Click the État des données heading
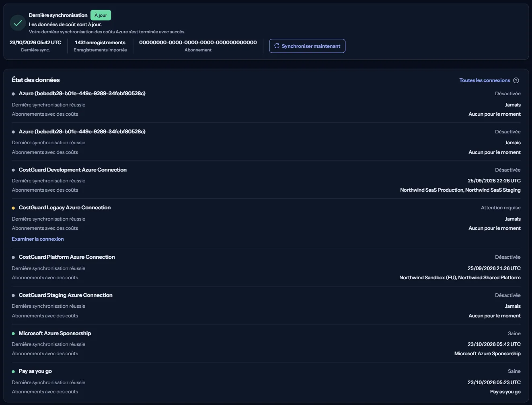 click(x=36, y=80)
